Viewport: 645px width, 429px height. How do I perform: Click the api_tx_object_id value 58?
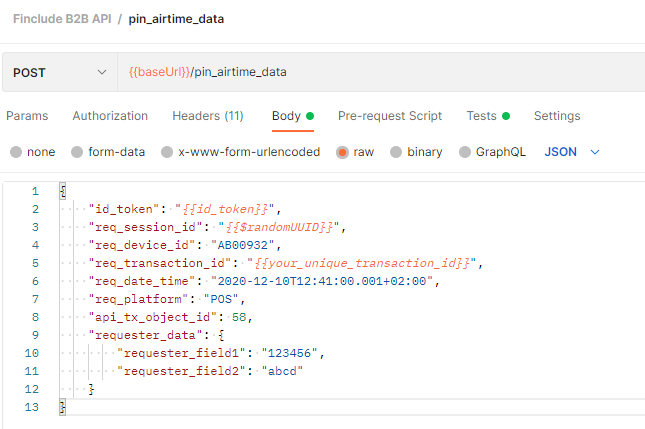point(239,318)
